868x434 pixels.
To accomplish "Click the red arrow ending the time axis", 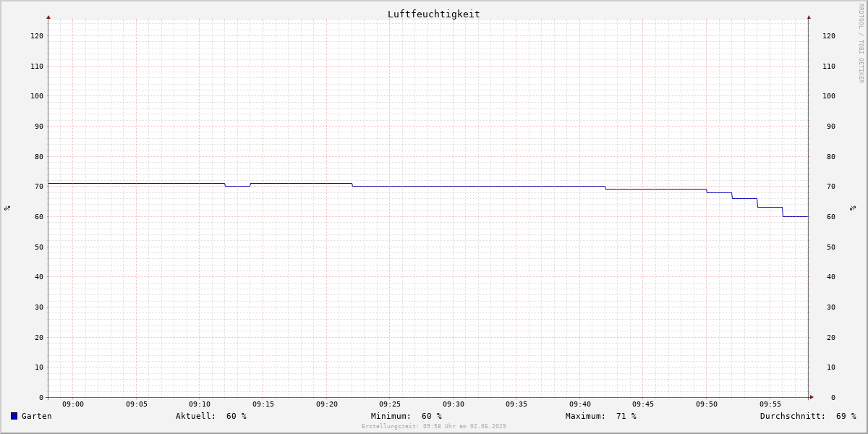I will click(x=812, y=397).
